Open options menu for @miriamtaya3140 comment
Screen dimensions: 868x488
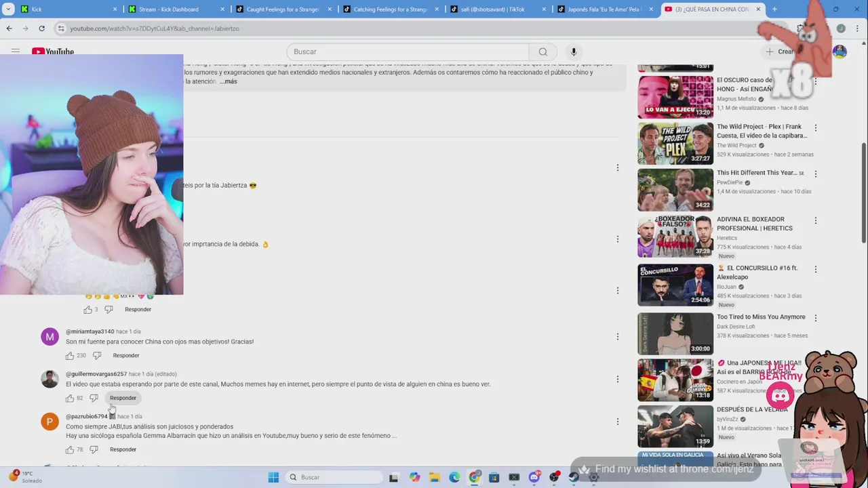(617, 337)
